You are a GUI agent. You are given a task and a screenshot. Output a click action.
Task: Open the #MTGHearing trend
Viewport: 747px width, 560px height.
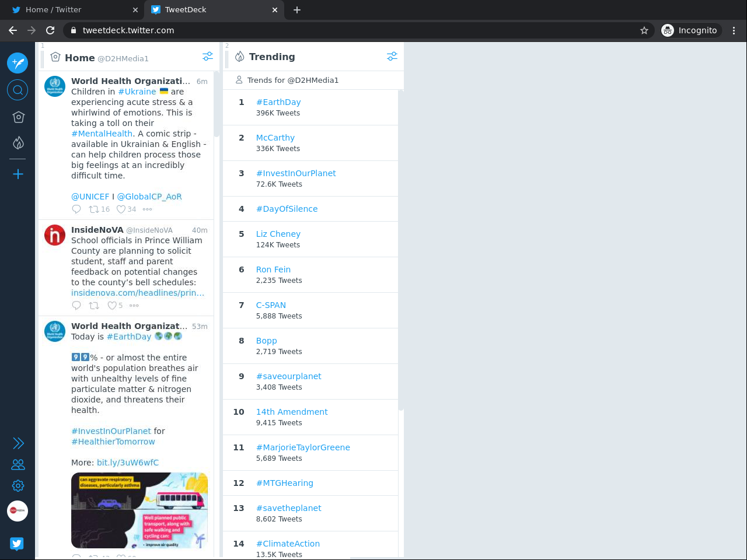point(285,483)
